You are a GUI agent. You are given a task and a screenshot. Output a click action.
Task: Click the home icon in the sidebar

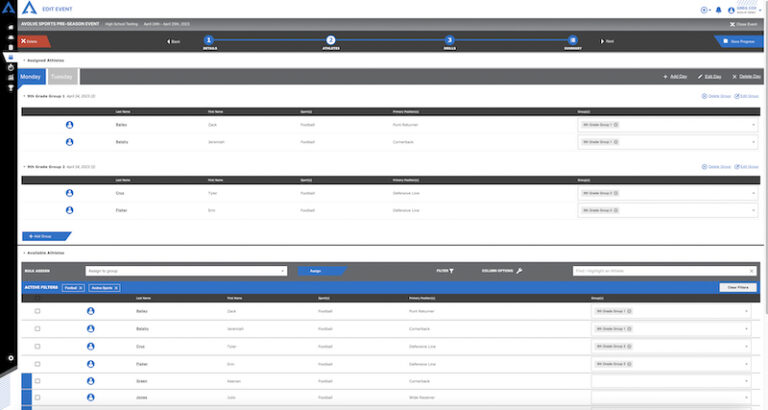coord(11,27)
